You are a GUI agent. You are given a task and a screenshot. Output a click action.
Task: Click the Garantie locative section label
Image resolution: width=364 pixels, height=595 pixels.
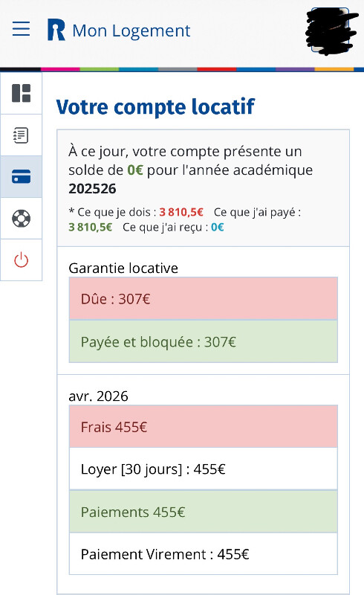[123, 268]
